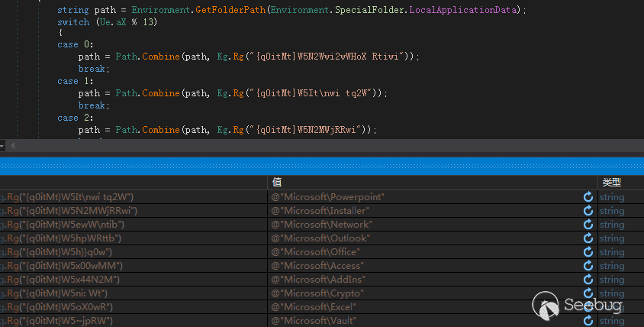Re-evaluate the Microsoft\Network expression
This screenshot has width=644, height=327.
coord(588,225)
